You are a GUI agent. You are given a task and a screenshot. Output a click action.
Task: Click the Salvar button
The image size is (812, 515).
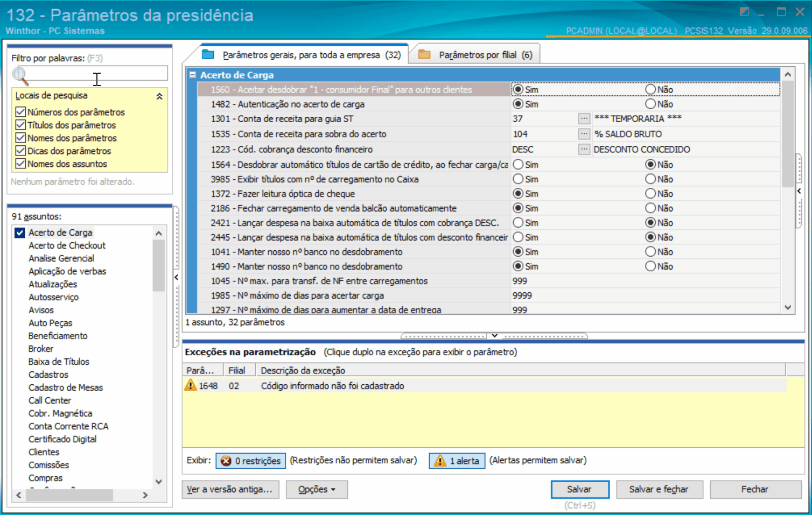(x=580, y=489)
